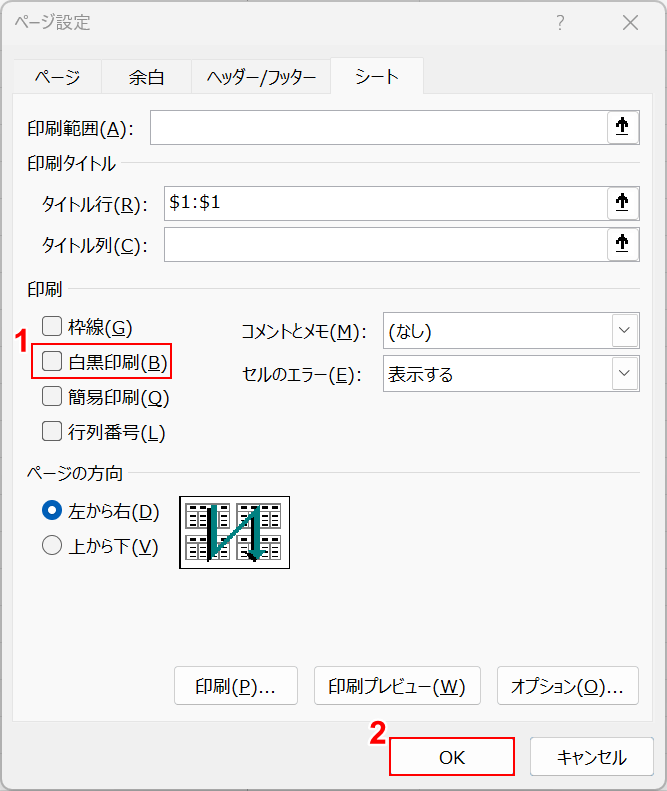The height and width of the screenshot is (791, 667).
Task: Enable the 枠線 checkbox
Action: pyautogui.click(x=52, y=326)
